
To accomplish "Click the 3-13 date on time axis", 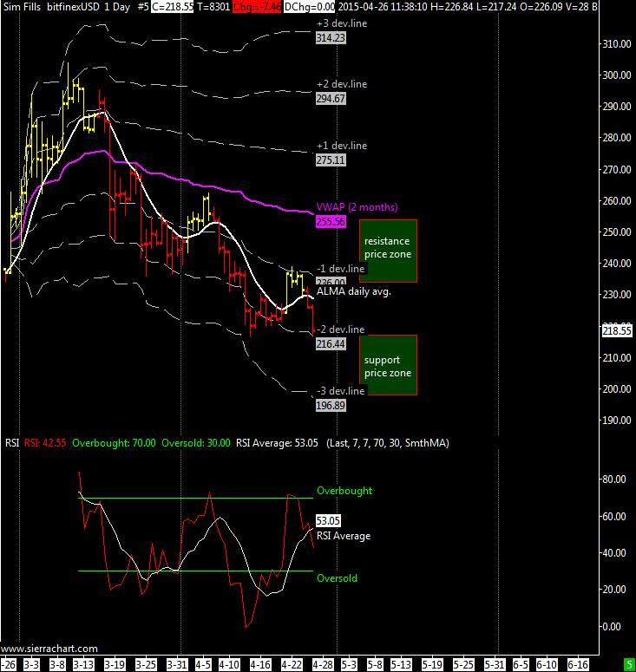I will point(84,665).
